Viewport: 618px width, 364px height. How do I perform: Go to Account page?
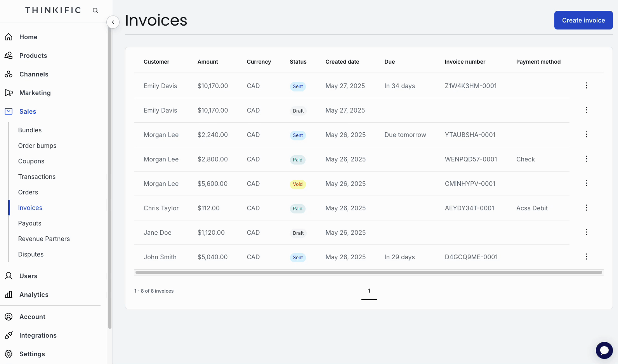pos(32,317)
